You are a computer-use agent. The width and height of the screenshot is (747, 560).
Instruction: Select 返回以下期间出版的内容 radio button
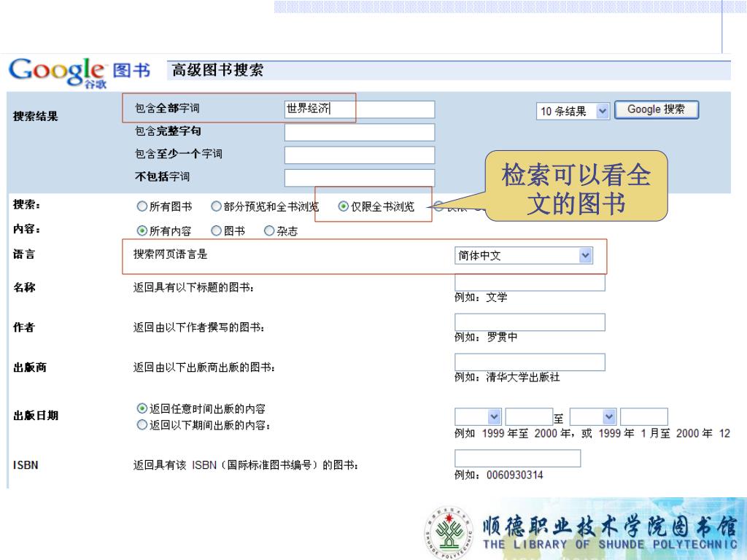point(142,424)
